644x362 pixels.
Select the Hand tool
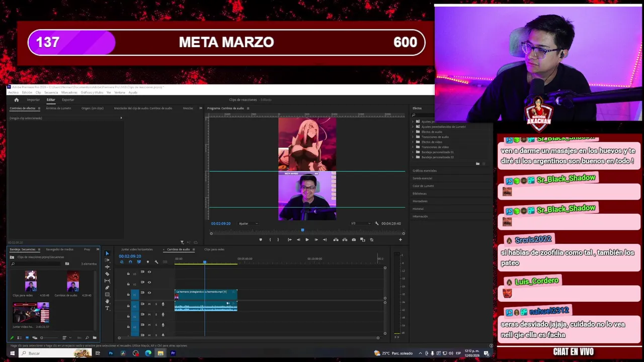pos(107,301)
